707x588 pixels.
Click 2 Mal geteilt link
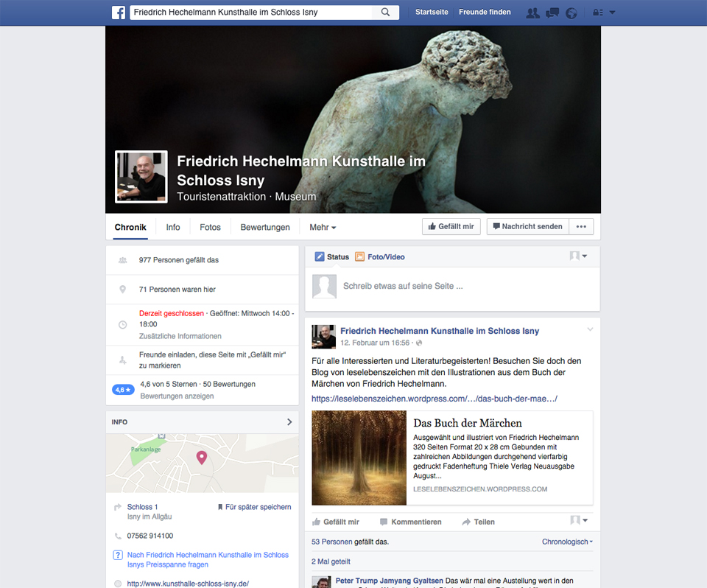[331, 561]
